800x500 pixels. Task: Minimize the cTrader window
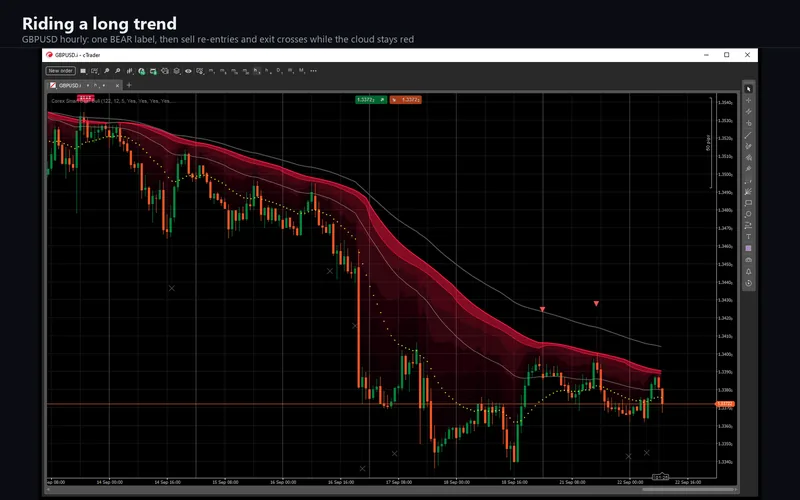coord(706,55)
